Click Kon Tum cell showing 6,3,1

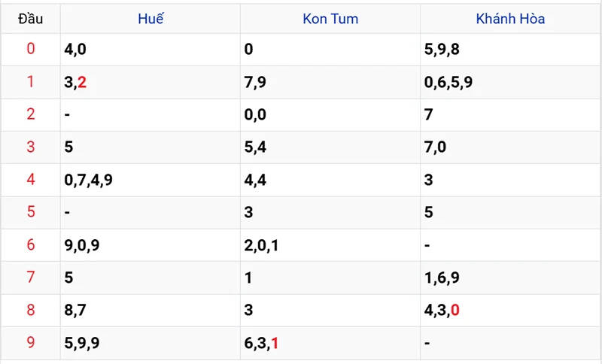(x=330, y=343)
